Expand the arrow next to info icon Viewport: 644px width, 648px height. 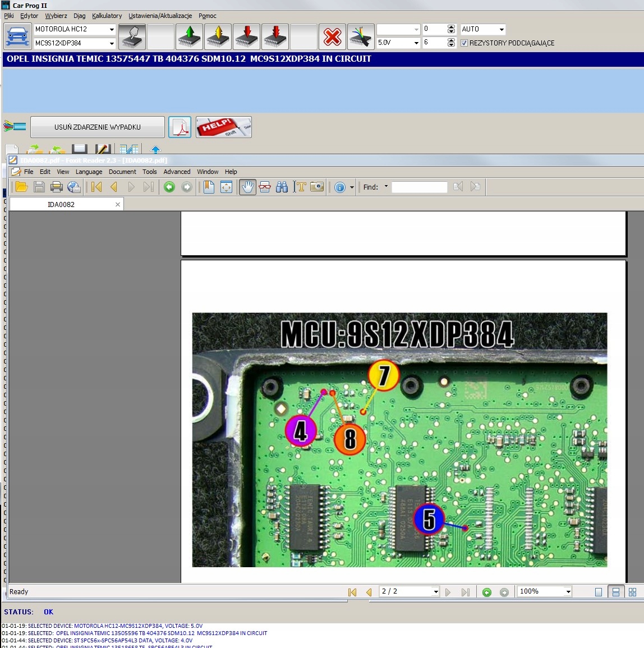point(352,187)
